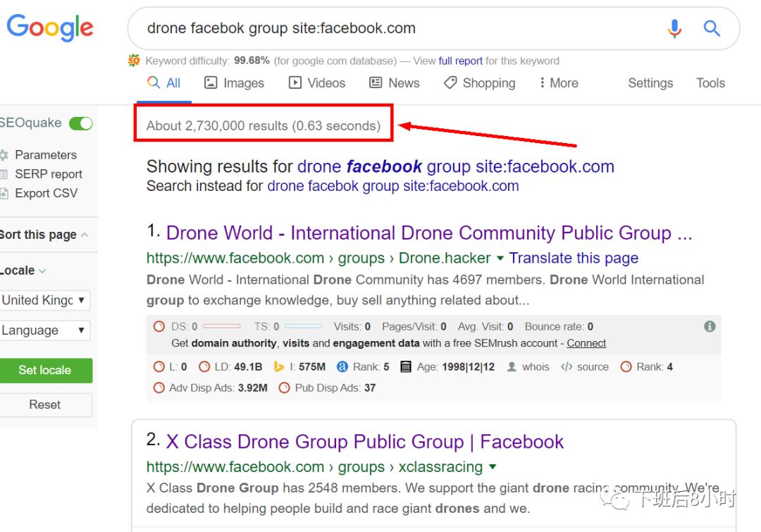Switch to the Videos tab
Image resolution: width=761 pixels, height=532 pixels.
pos(317,83)
